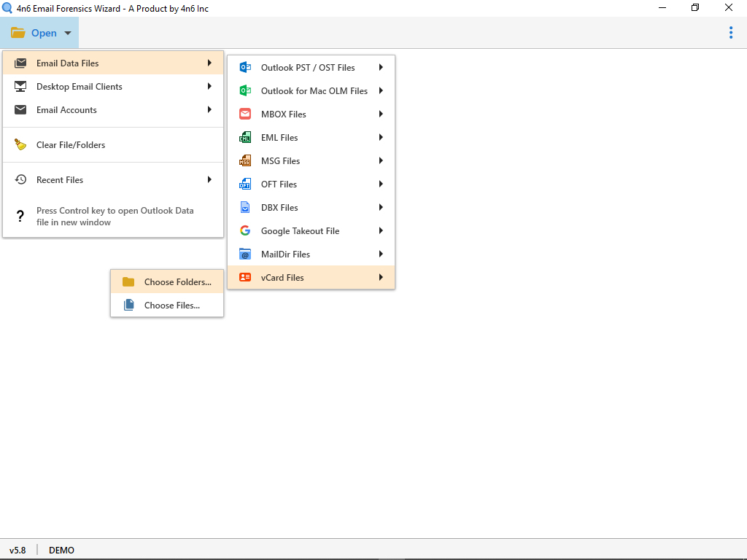Select Clear File/Folders menu entry
The image size is (747, 560).
click(x=113, y=145)
